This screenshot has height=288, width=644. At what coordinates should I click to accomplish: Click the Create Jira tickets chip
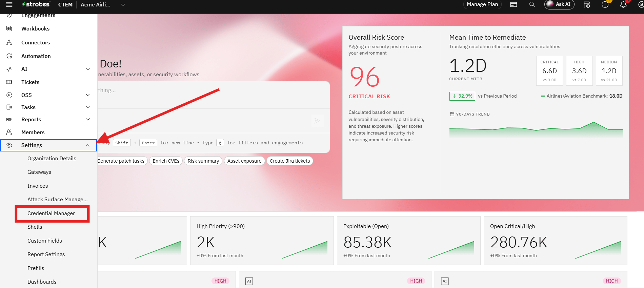[x=290, y=161]
